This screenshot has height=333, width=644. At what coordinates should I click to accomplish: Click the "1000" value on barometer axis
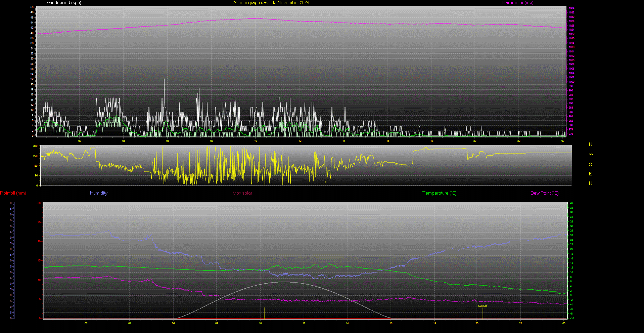pos(571,82)
